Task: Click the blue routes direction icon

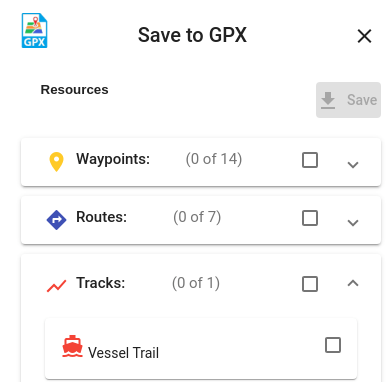Action: (x=56, y=220)
